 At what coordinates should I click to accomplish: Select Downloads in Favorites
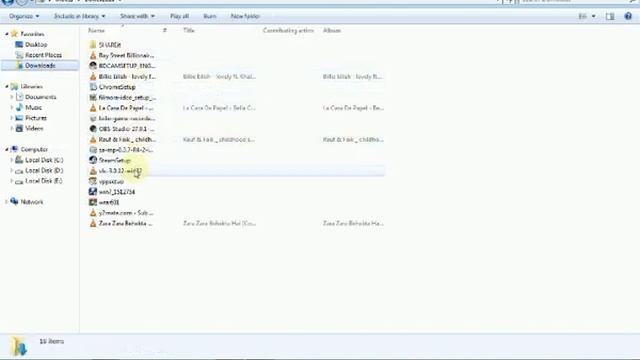pos(40,65)
